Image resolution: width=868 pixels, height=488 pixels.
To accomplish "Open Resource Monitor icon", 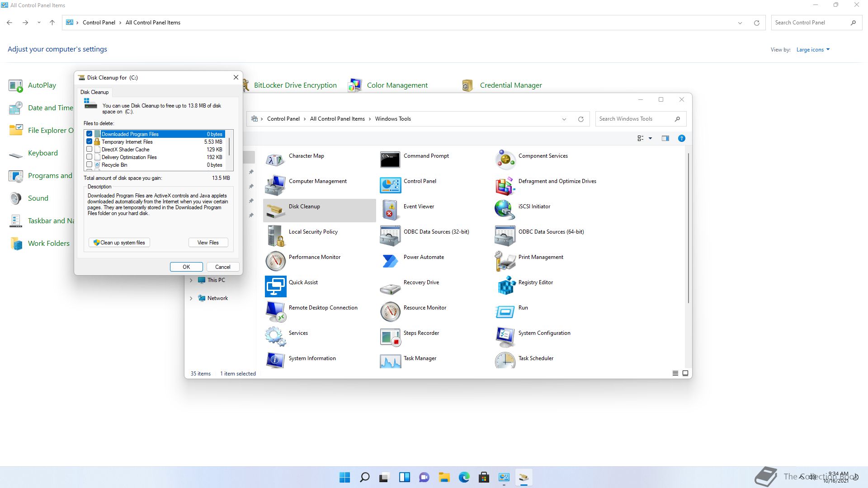I will (390, 311).
